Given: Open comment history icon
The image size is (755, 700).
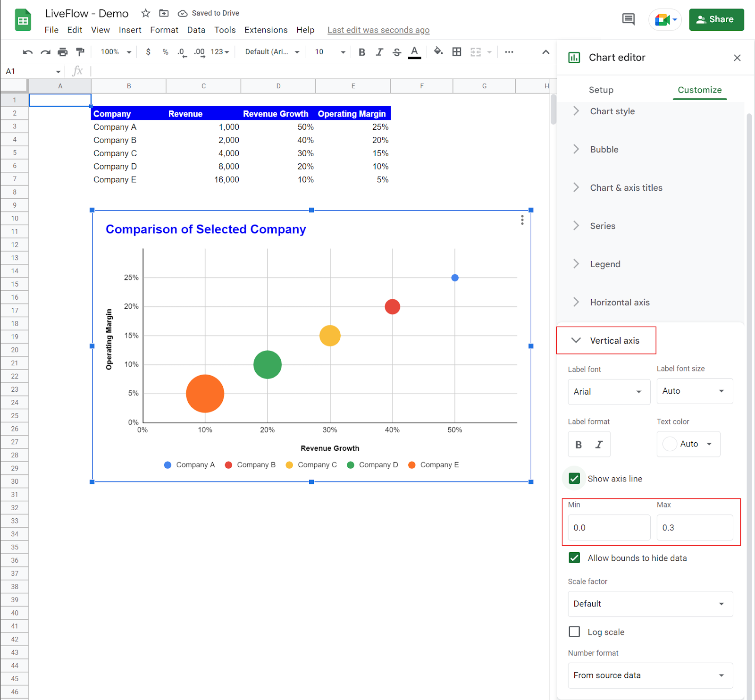Looking at the screenshot, I should [x=628, y=19].
